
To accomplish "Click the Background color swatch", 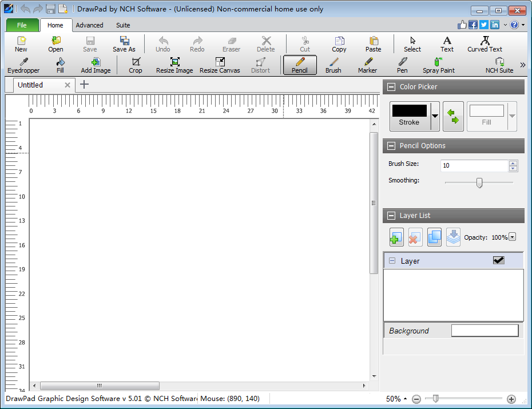I will [x=485, y=330].
